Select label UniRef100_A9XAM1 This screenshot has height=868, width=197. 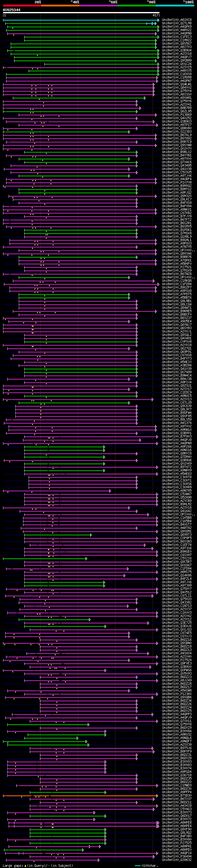[177, 98]
